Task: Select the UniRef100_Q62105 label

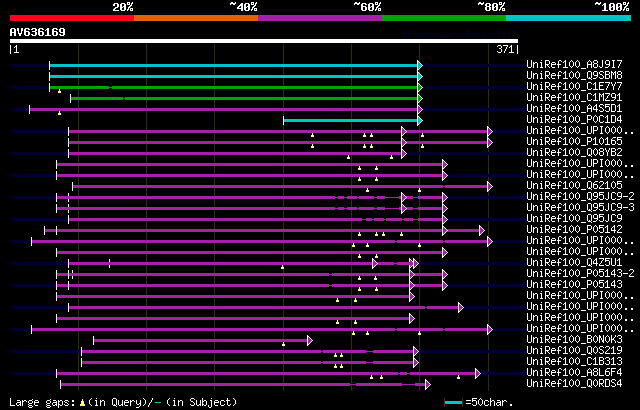Action: (x=574, y=185)
